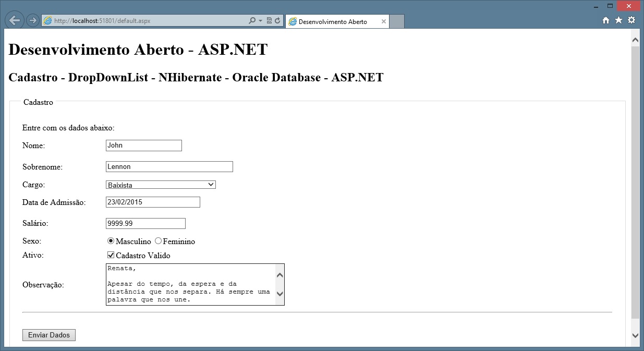Toggle the Cadastro Valido checkbox
This screenshot has height=351, width=644.
pos(111,255)
